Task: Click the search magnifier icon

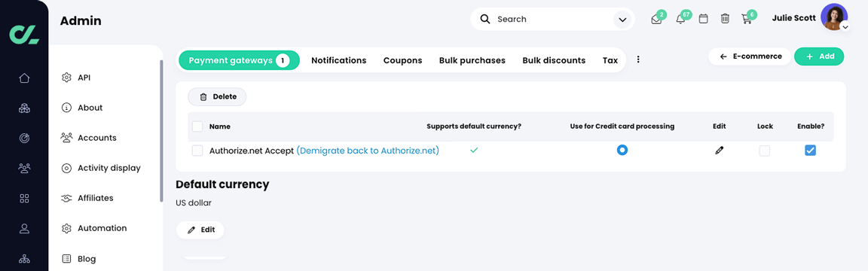Action: pos(485,19)
